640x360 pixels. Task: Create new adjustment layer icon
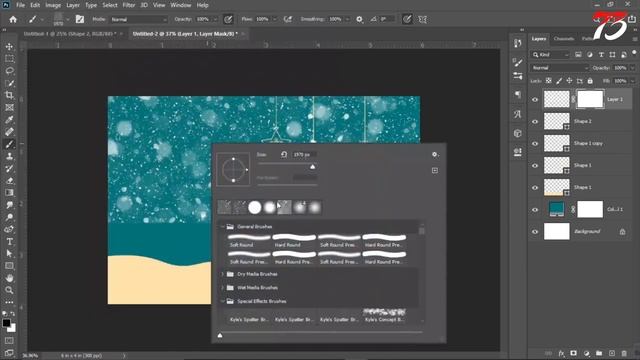click(x=586, y=353)
